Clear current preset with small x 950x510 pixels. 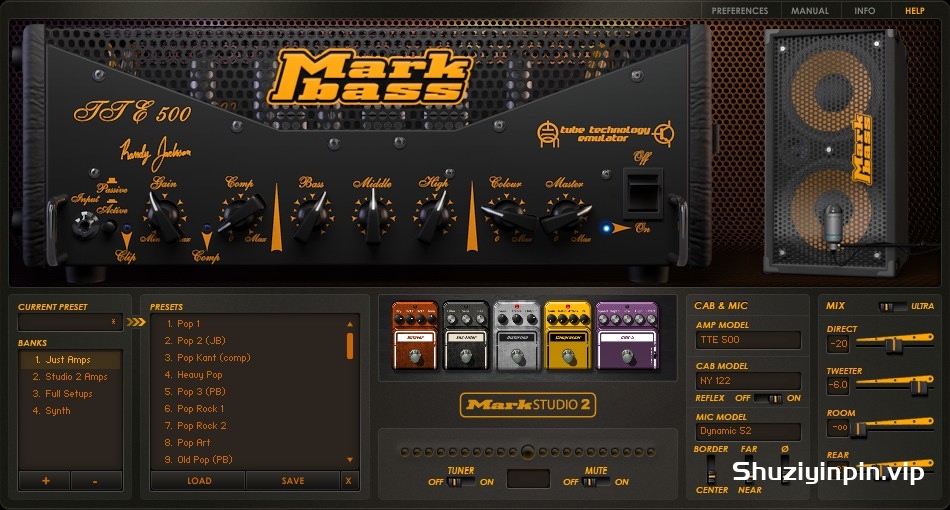(x=113, y=322)
